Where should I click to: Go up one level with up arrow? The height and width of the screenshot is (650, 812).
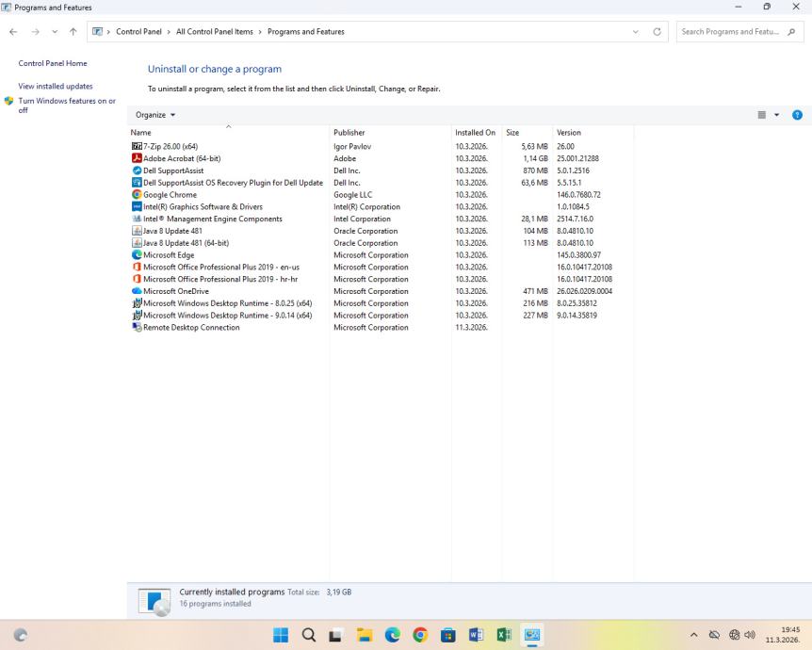(x=73, y=32)
